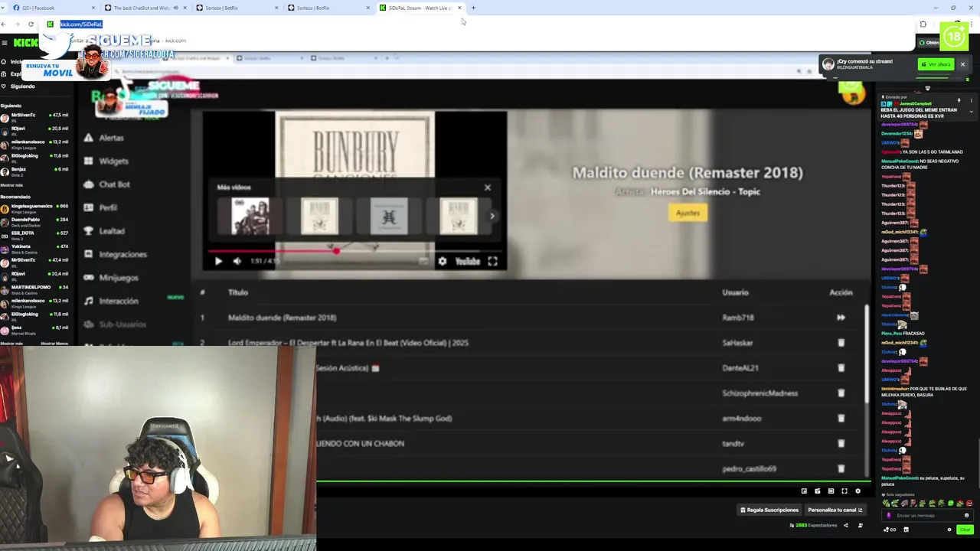Image resolution: width=980 pixels, height=551 pixels.
Task: Open Minijuegos in BotRix sidebar
Action: point(111,278)
